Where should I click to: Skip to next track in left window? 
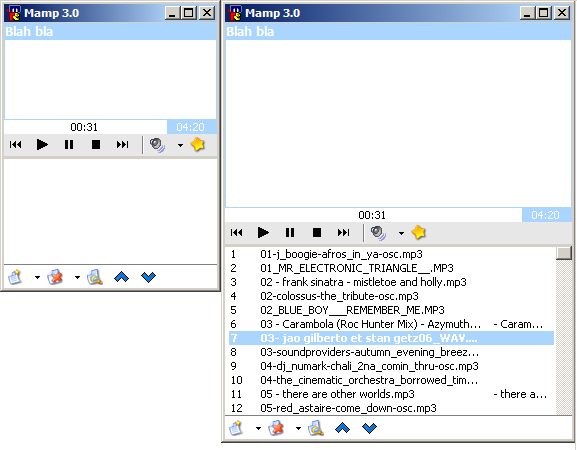123,145
